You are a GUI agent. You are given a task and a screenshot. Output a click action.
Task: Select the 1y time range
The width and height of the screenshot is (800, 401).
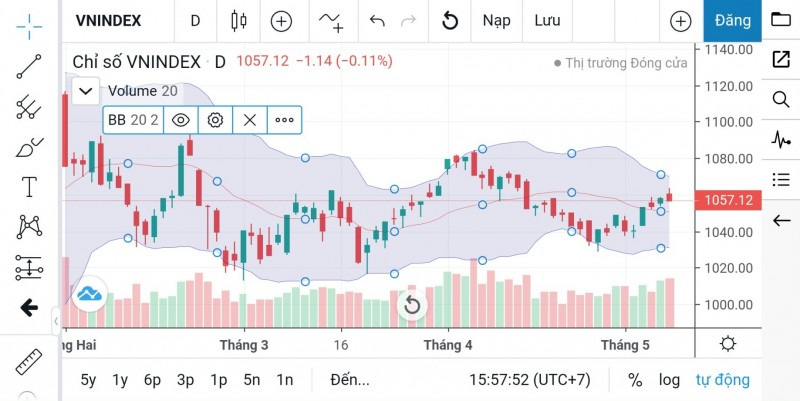coord(120,380)
